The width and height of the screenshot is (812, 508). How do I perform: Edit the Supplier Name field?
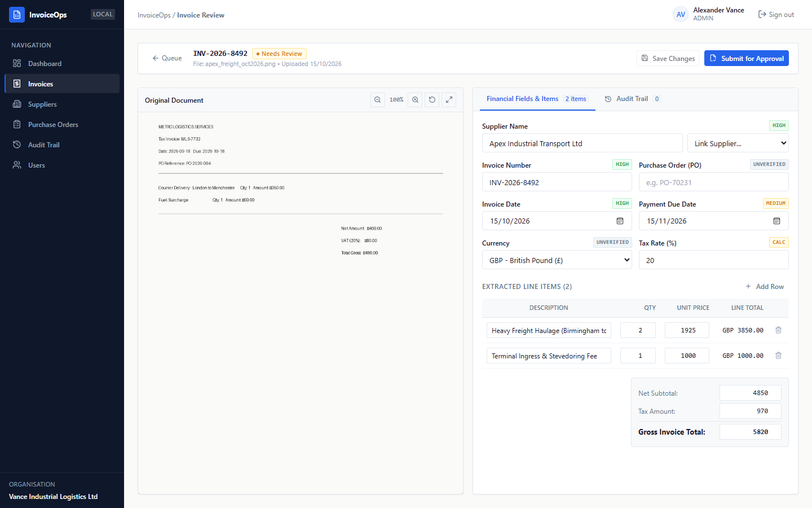click(x=582, y=143)
